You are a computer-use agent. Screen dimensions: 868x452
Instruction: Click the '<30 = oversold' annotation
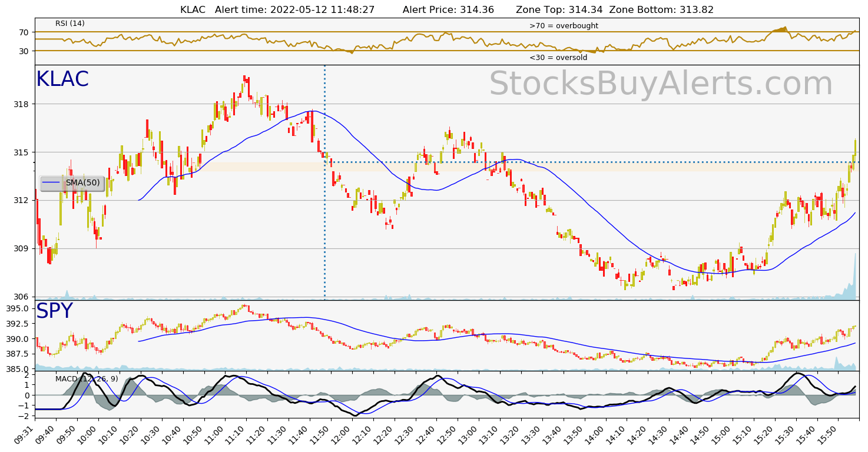558,58
